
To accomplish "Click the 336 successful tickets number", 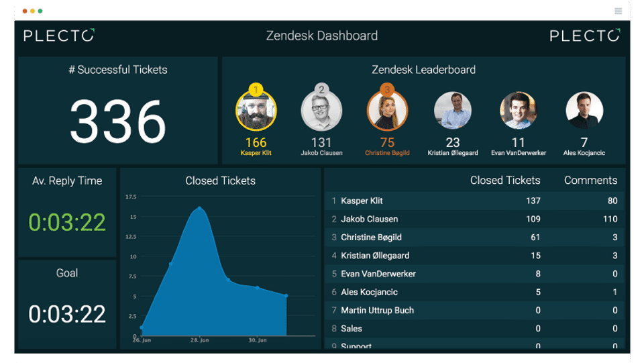I will click(118, 122).
